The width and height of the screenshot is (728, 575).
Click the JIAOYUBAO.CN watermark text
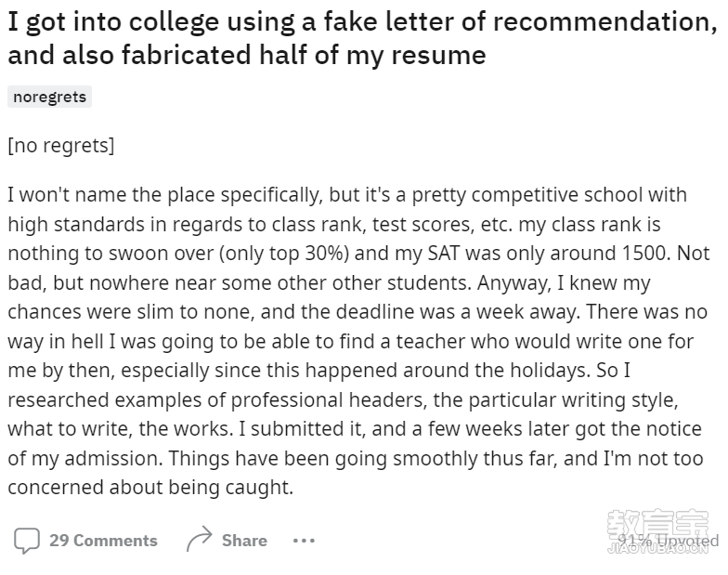(657, 548)
